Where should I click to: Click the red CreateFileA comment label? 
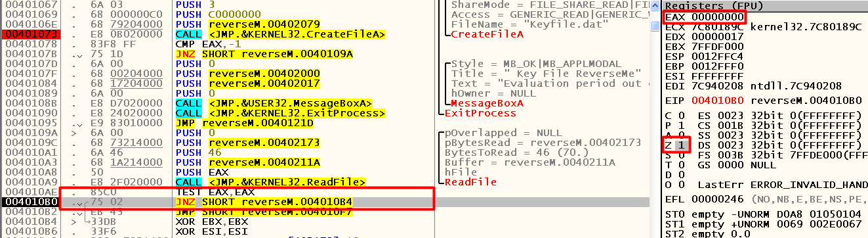click(x=488, y=34)
